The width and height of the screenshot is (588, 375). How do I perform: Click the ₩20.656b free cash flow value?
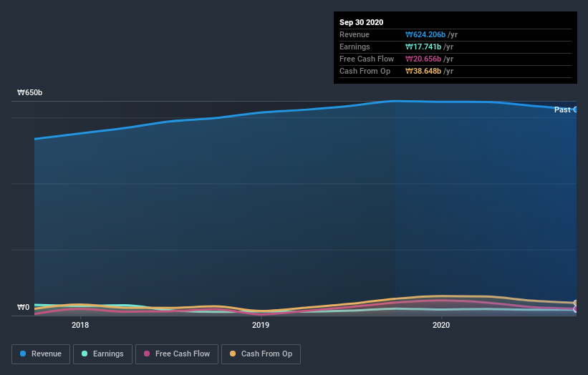[423, 59]
